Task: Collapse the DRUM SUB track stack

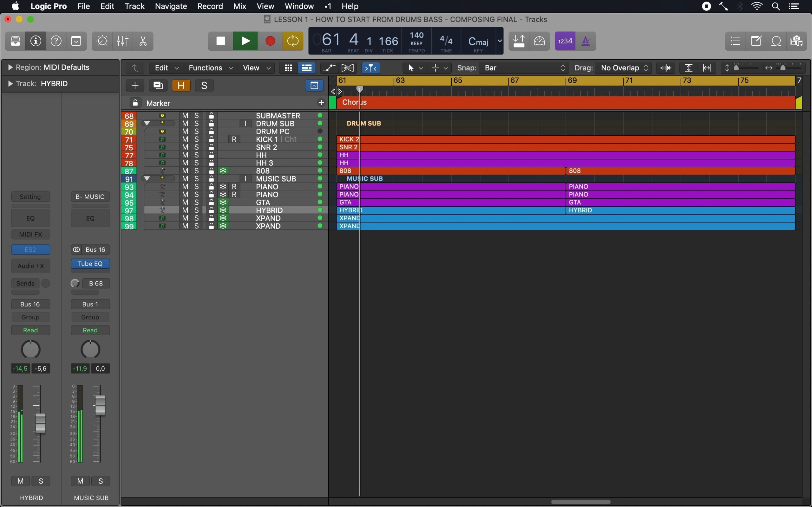Action: tap(147, 123)
